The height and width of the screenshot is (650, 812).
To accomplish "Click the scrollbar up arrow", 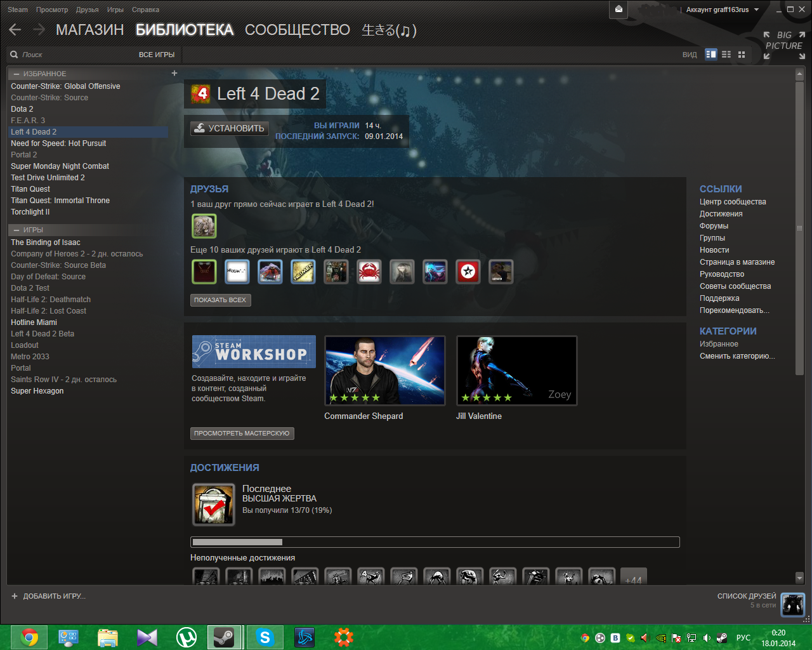I will coord(799,74).
